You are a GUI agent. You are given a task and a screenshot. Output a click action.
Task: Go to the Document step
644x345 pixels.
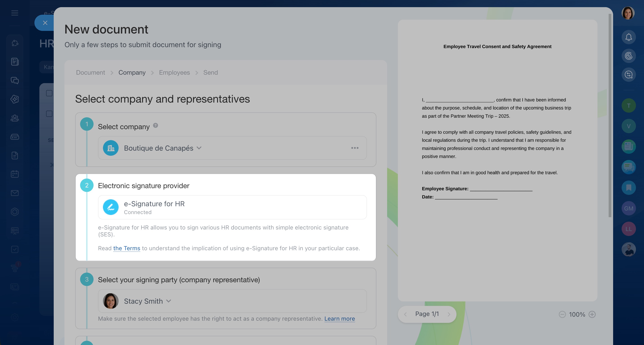[x=90, y=72]
